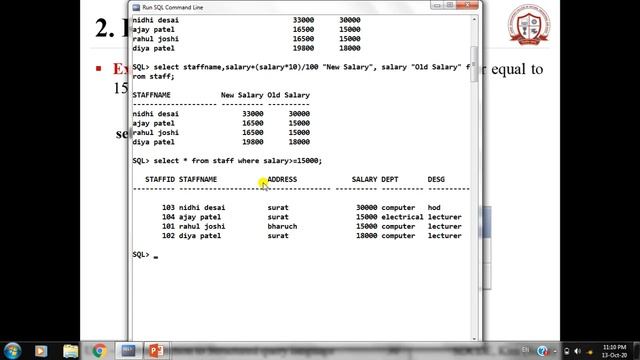Click old salary 18000 in middle result set
The image size is (640, 360).
click(299, 142)
